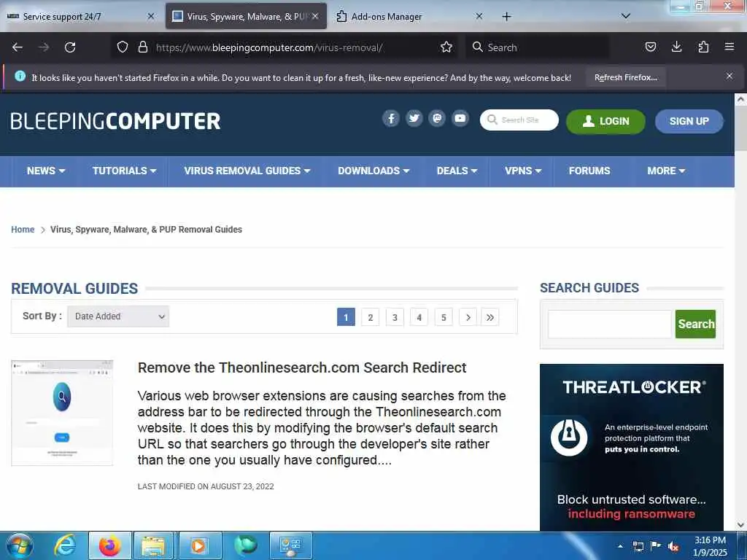Screen dimensions: 747x560
Task: Click the Search Guides text field
Action: [609, 324]
